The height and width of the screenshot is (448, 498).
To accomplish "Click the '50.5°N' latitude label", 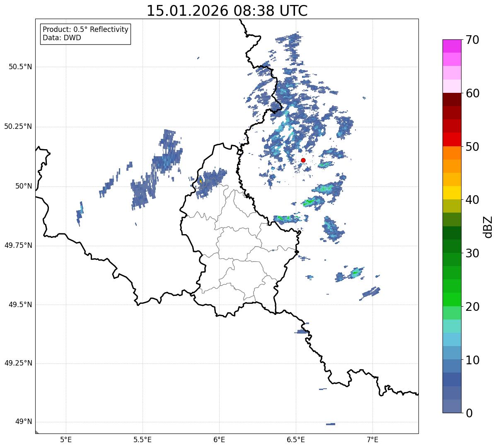I will click(20, 67).
